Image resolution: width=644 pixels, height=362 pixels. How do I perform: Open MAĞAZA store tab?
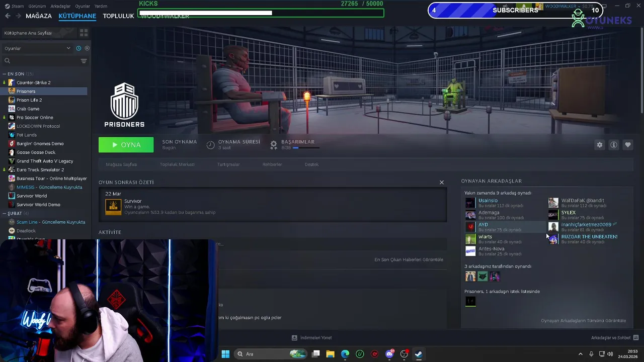[39, 16]
